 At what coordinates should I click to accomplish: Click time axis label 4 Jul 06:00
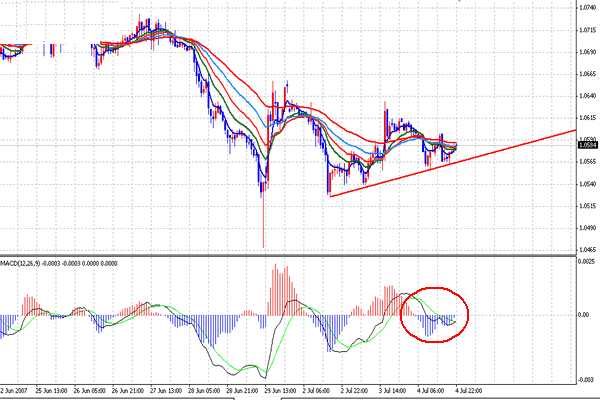pyautogui.click(x=430, y=391)
